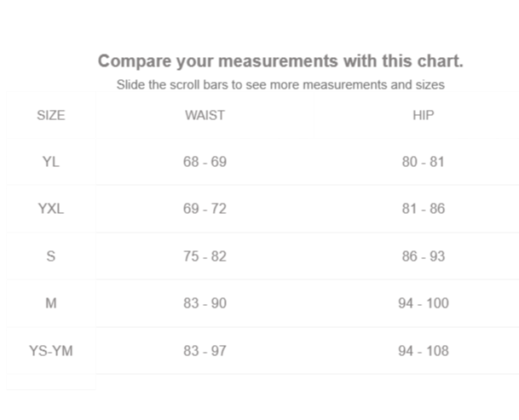Click waist value 83 - 90
The width and height of the screenshot is (519, 420).
(x=205, y=303)
